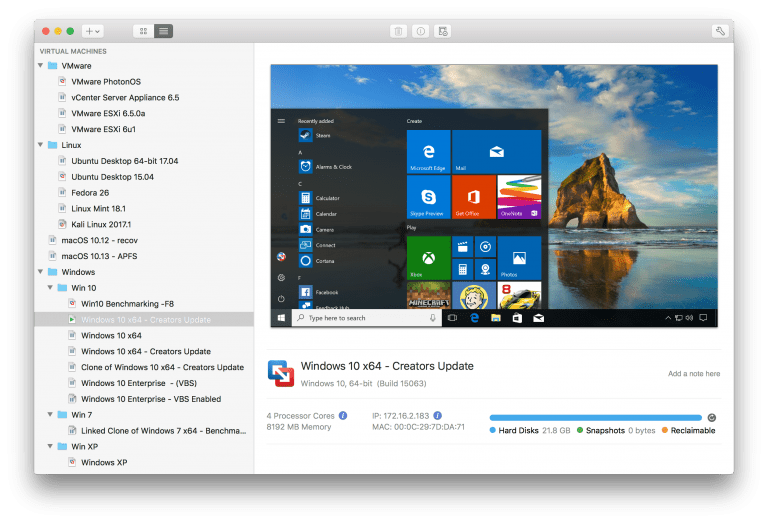Screen dimensions: 768x523
Task: Open the Mail tile in Start menu
Action: coord(497,151)
